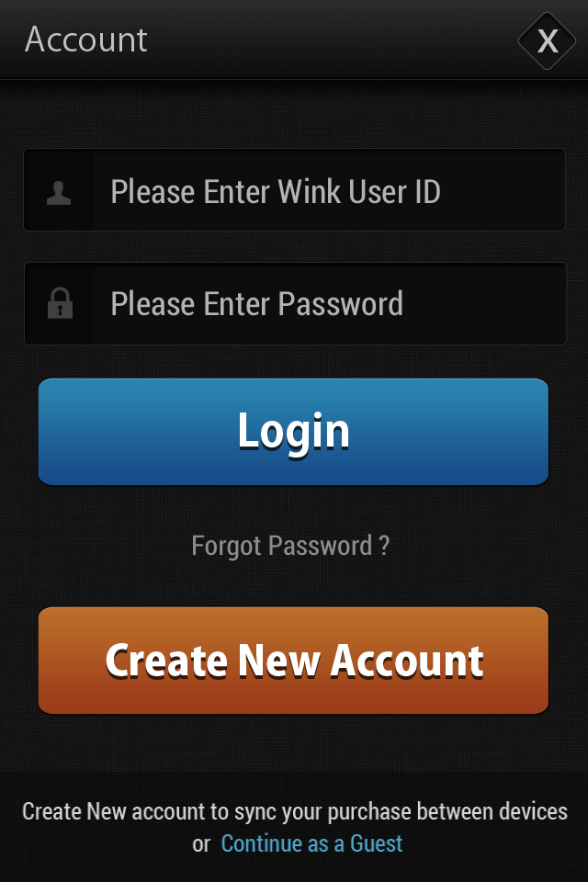Submit credentials using Login
The height and width of the screenshot is (882, 588).
point(293,432)
